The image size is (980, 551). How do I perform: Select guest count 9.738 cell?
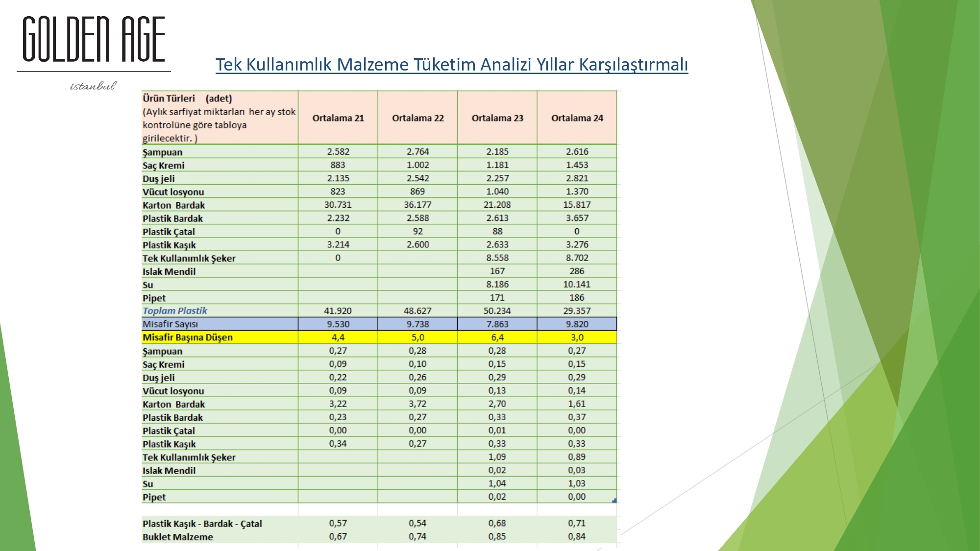417,324
